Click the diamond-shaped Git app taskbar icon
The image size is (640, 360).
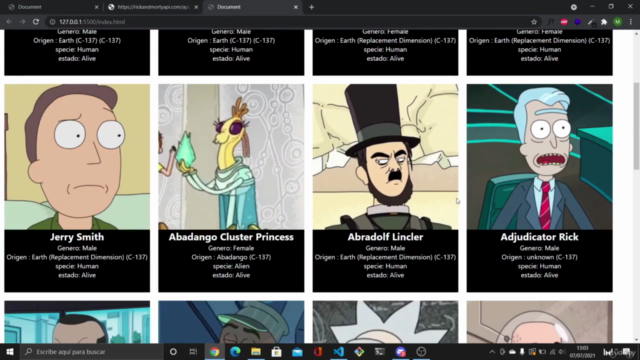[x=359, y=351]
